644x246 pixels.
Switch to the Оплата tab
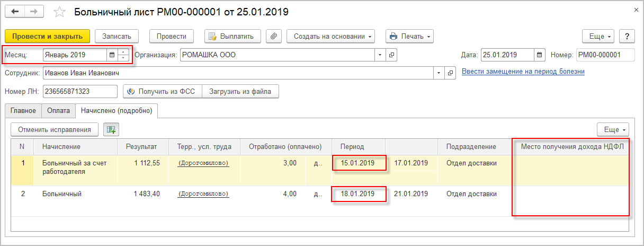[x=58, y=110]
